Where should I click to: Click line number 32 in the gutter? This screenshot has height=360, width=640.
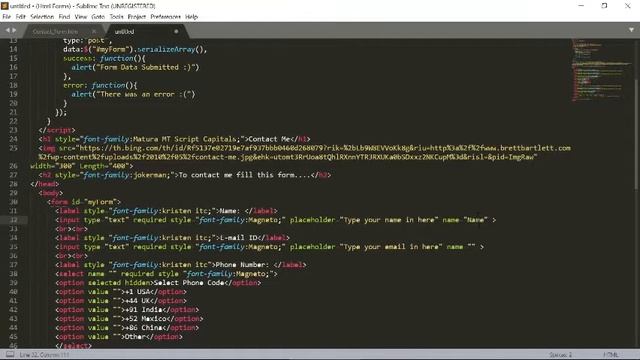coord(13,220)
